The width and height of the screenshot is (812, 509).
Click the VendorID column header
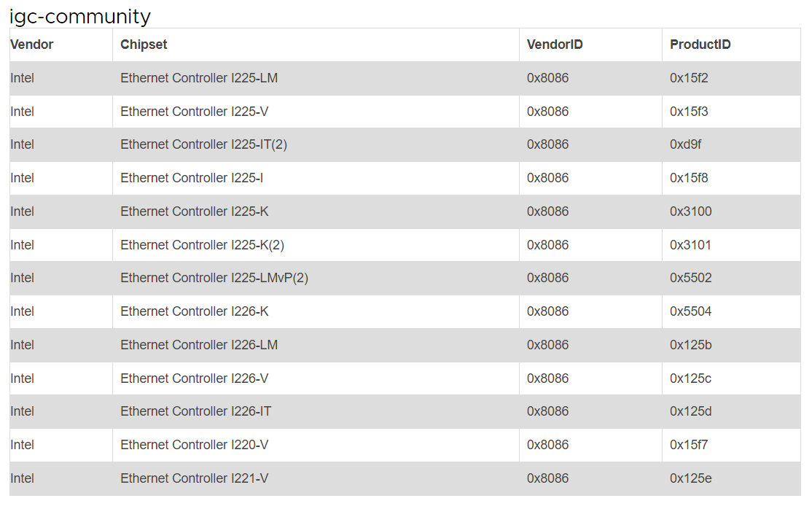[x=555, y=44]
